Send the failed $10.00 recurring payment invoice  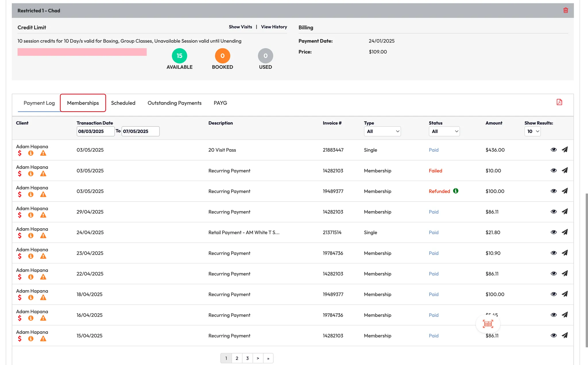(x=564, y=170)
